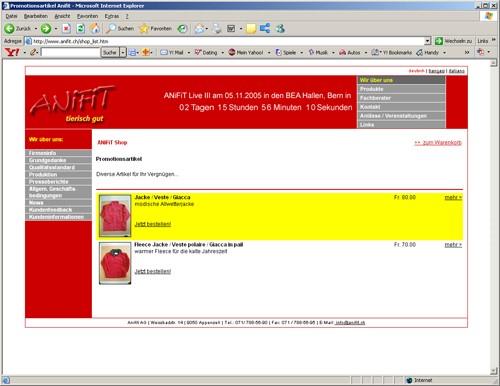
Task: Open the Mail envelope toolbar icon
Action: point(200,29)
